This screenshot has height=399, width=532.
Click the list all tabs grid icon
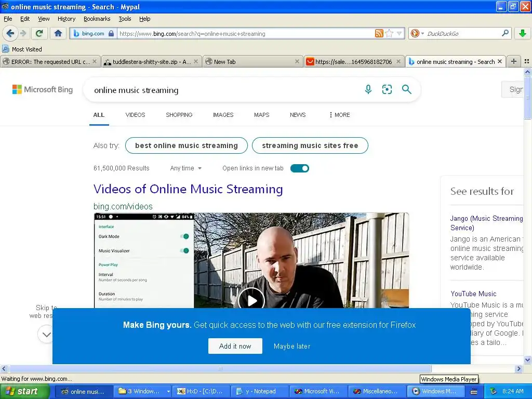[x=527, y=61]
